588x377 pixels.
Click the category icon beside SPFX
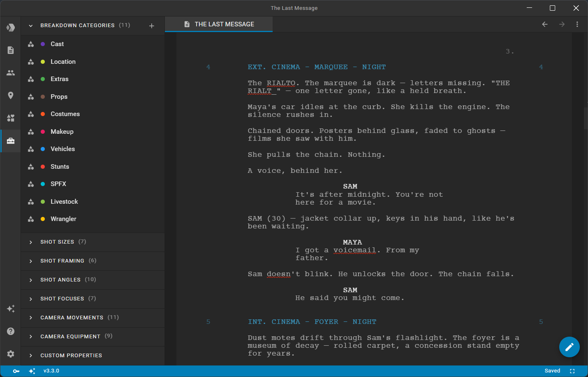coord(31,184)
